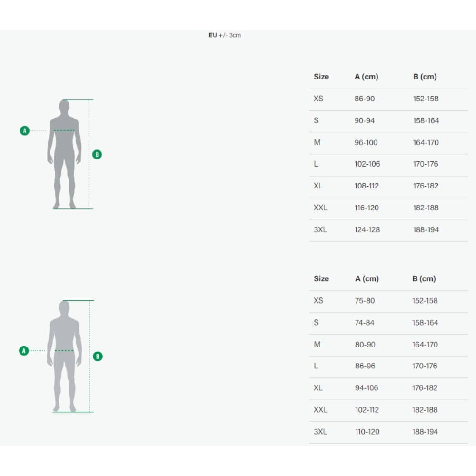Image resolution: width=476 pixels, height=476 pixels.
Task: Select the 74-84 waist value for size S
Action: click(365, 323)
